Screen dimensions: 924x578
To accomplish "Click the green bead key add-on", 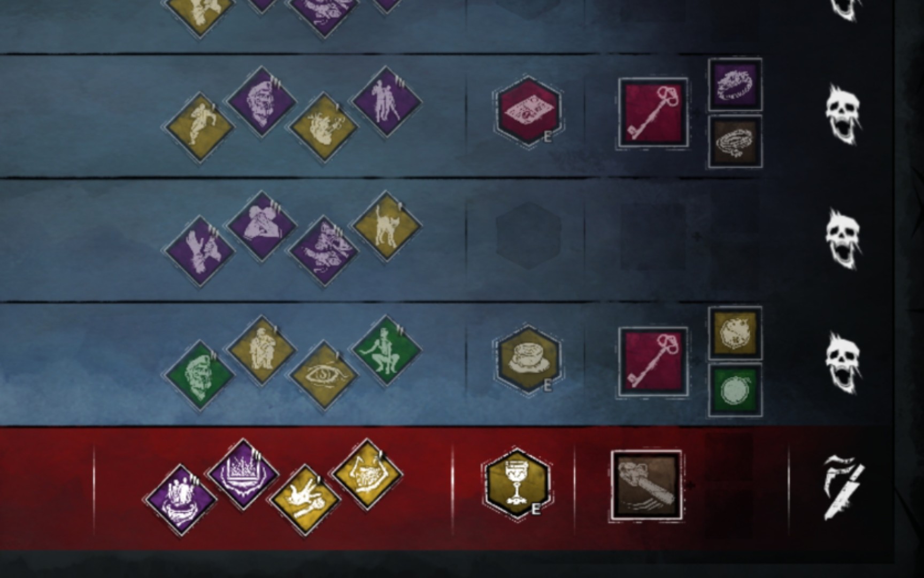I will pos(735,390).
